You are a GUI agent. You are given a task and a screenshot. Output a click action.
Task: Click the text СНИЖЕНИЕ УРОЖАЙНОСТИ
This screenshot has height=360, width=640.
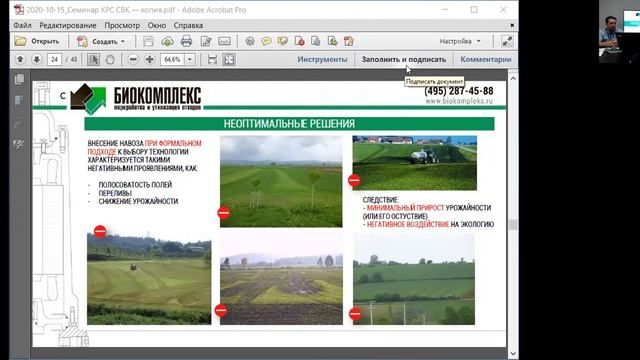coord(138,201)
